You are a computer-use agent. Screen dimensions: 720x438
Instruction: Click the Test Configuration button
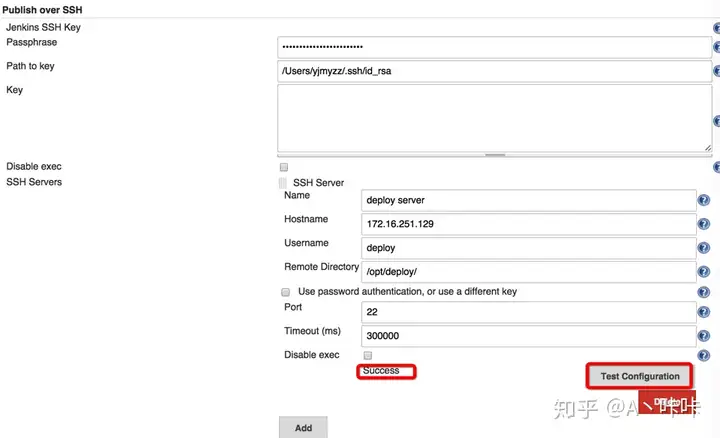click(640, 376)
